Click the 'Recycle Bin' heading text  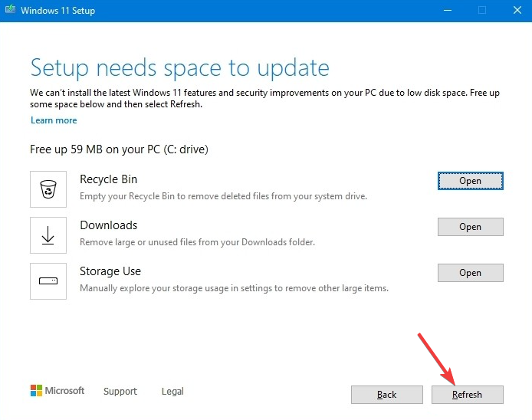pyautogui.click(x=108, y=179)
